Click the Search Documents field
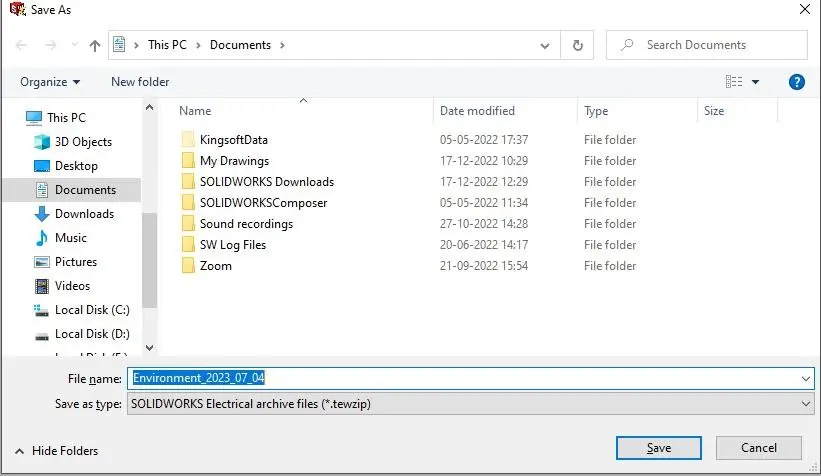Image resolution: width=821 pixels, height=476 pixels. point(707,45)
